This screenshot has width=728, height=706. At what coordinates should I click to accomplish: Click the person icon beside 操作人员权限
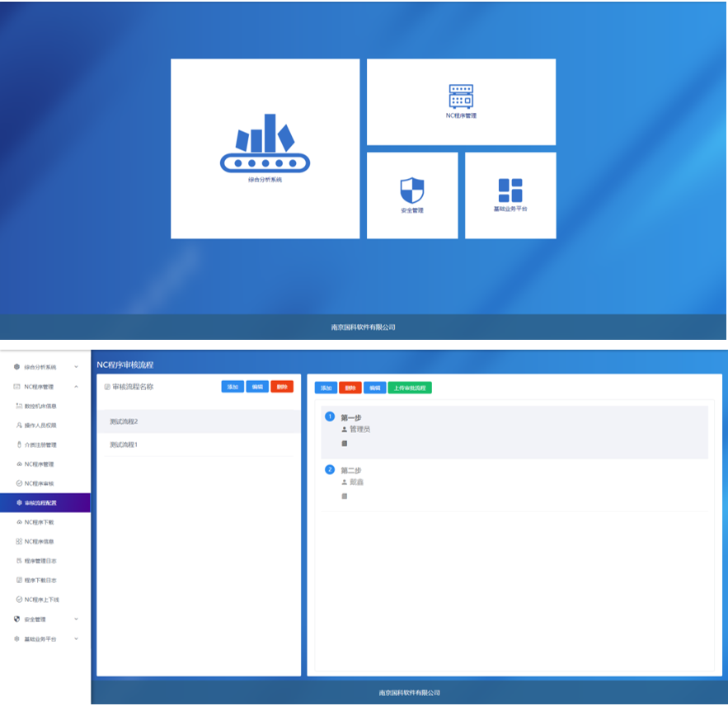click(x=19, y=426)
